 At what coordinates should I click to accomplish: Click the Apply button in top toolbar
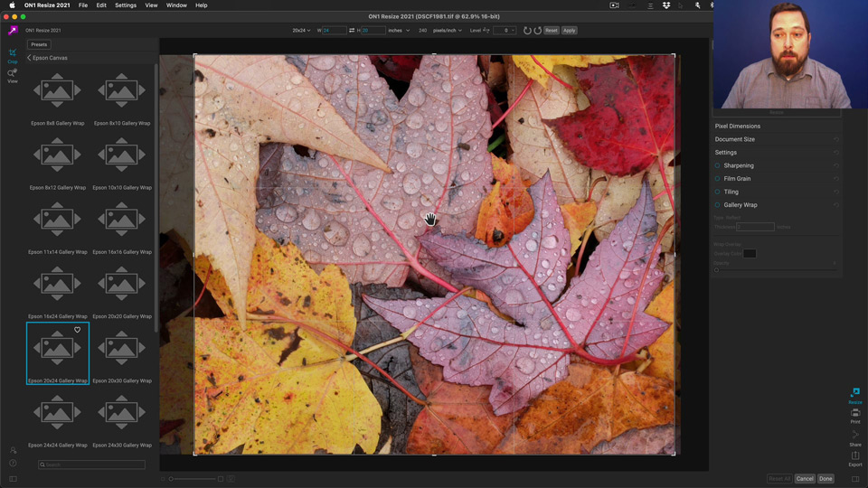pos(569,31)
